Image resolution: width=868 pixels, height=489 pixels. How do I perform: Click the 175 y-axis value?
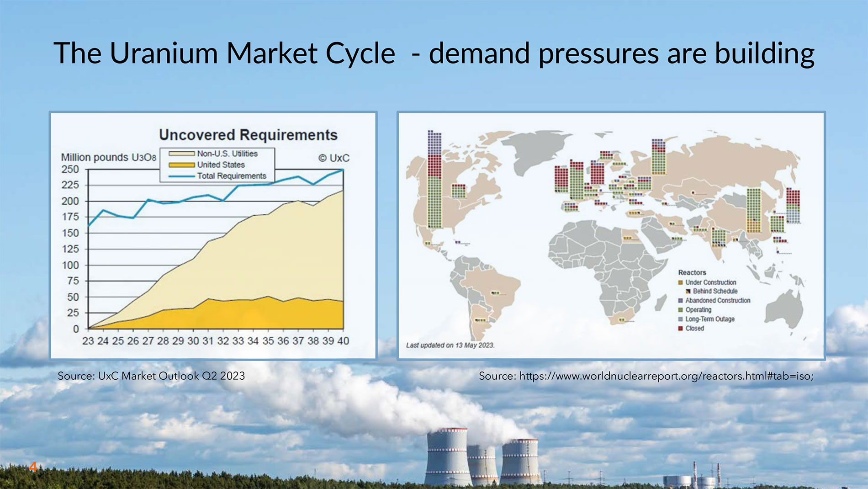pos(70,217)
